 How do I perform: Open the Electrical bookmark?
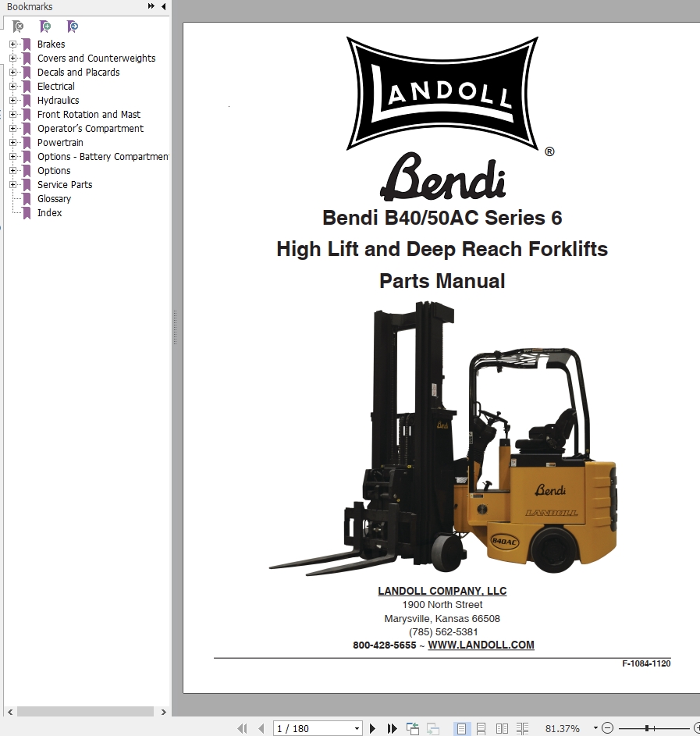[56, 87]
